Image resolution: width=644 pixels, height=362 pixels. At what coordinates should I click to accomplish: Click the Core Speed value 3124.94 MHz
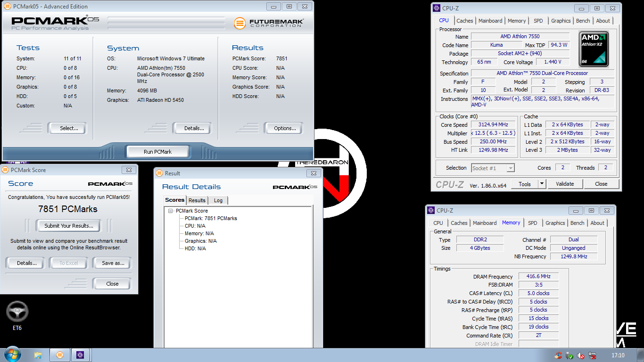pos(493,125)
